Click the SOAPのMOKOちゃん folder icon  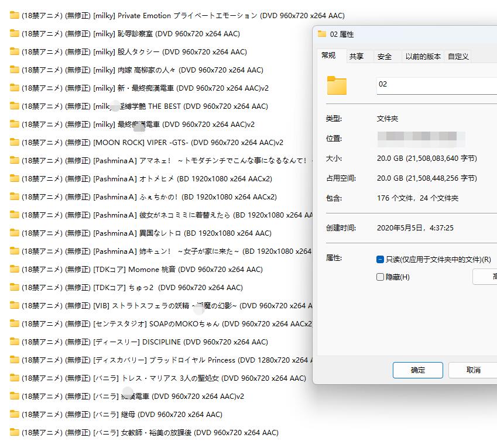(15, 324)
